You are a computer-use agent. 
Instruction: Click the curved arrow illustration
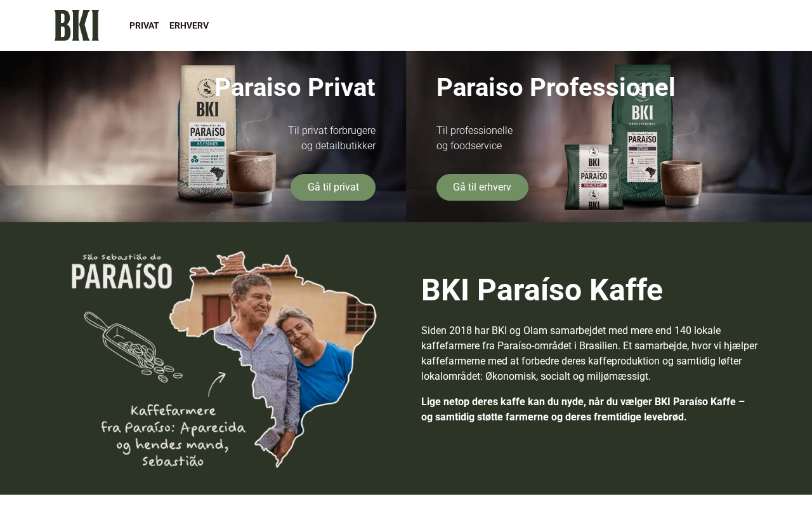pos(217,384)
